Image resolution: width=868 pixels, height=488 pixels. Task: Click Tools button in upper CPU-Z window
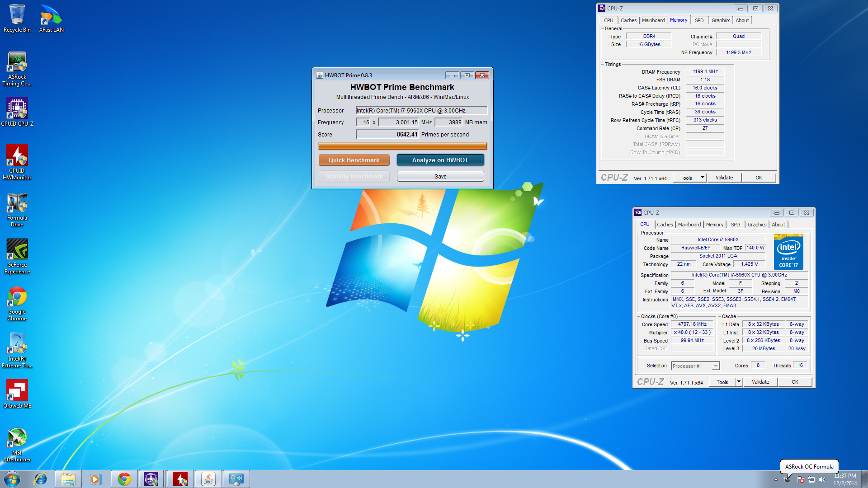click(x=686, y=178)
